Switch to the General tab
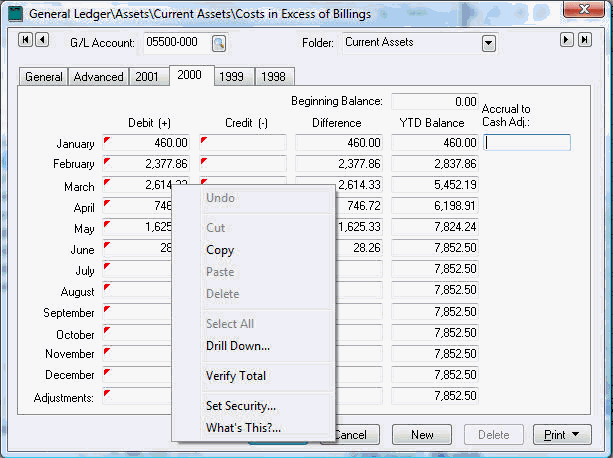 coord(44,76)
